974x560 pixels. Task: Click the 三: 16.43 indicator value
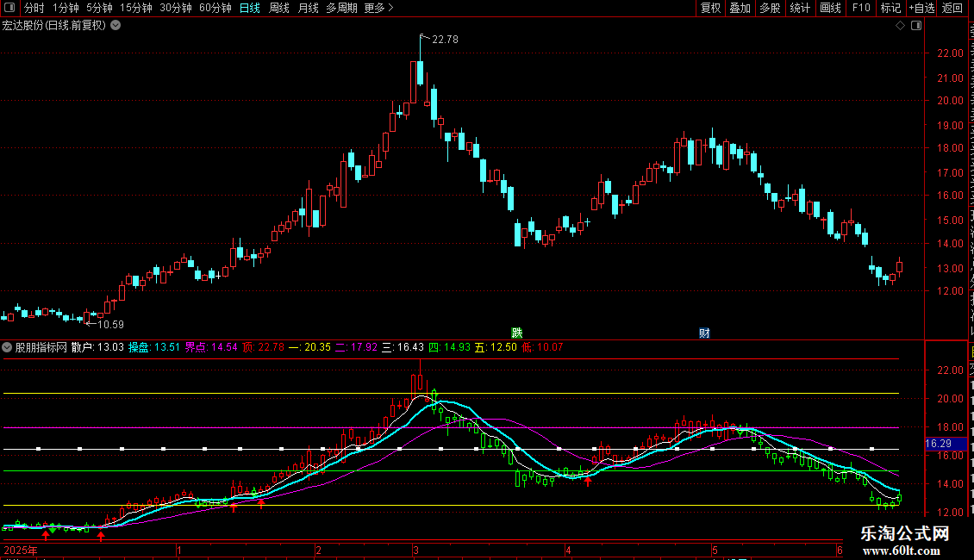click(x=403, y=348)
